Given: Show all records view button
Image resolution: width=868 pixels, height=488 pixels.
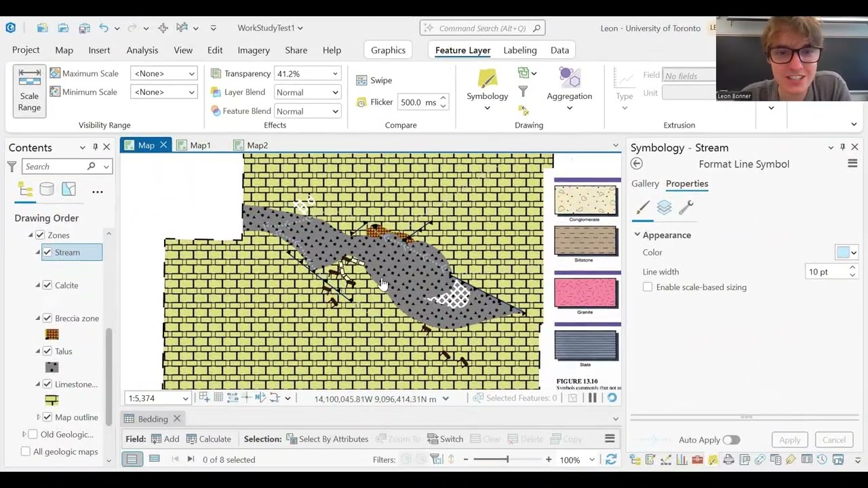Looking at the screenshot, I should 132,460.
